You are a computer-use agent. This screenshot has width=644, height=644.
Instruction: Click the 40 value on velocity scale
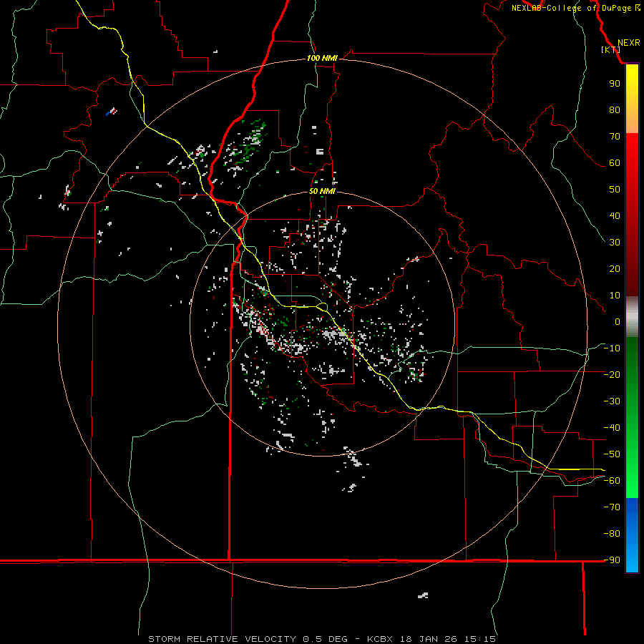(x=615, y=216)
